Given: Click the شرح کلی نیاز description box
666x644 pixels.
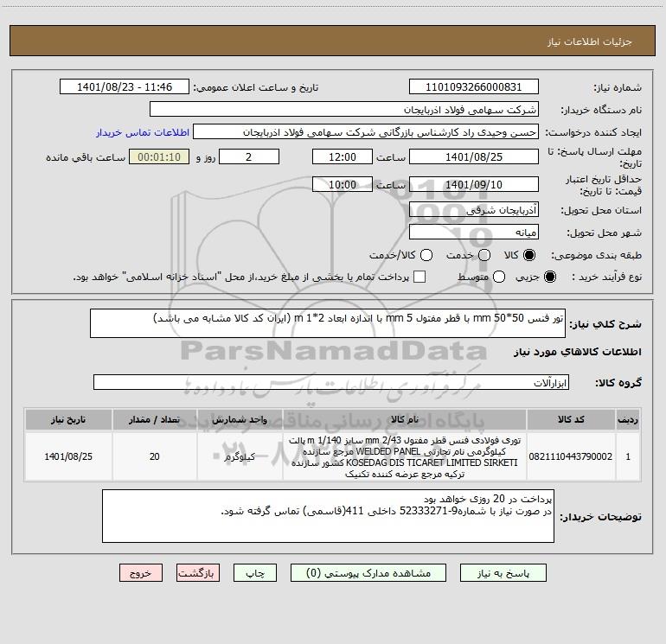Looking at the screenshot, I should [328, 323].
